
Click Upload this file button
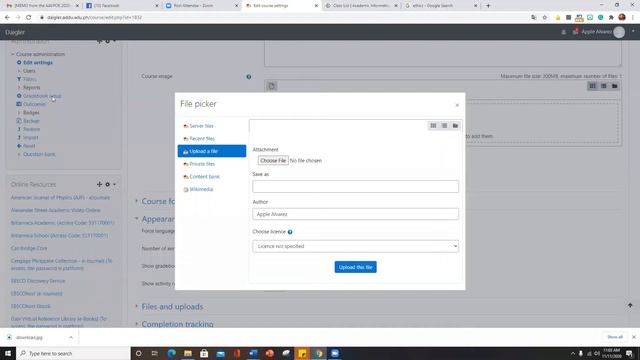(356, 267)
